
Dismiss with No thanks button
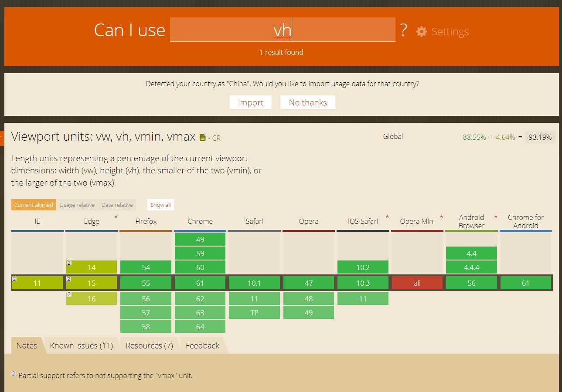[308, 102]
